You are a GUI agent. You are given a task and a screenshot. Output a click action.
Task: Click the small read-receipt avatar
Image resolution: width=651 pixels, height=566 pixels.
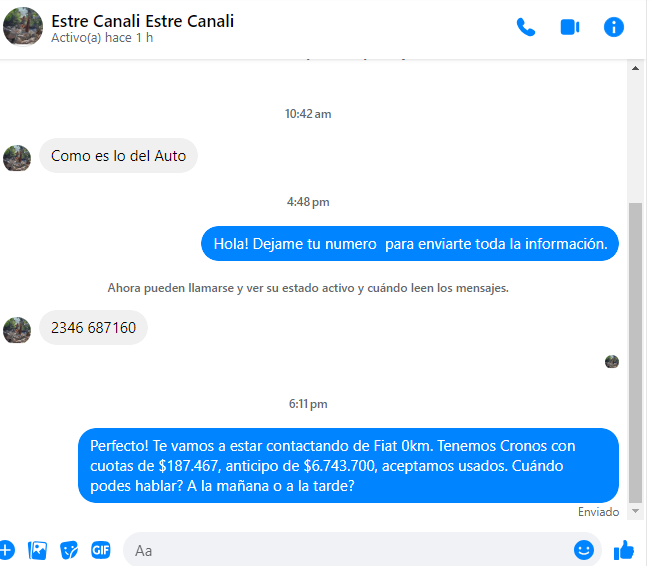(612, 362)
